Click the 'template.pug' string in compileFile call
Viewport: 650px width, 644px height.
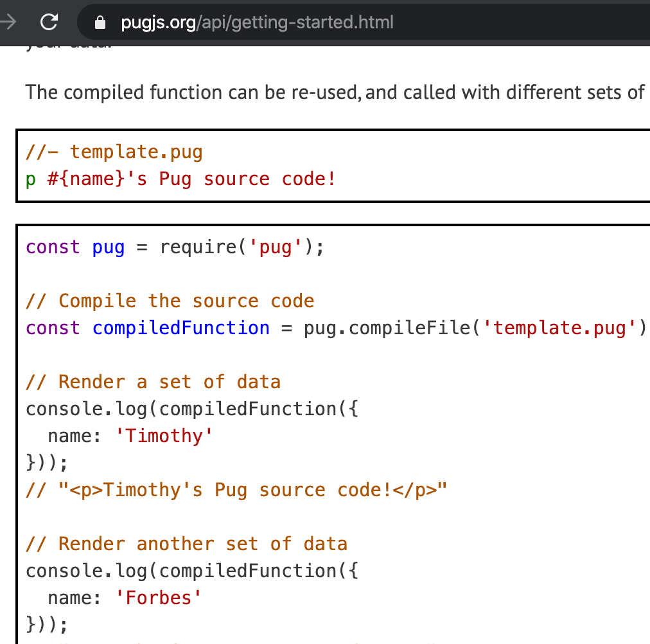click(561, 328)
